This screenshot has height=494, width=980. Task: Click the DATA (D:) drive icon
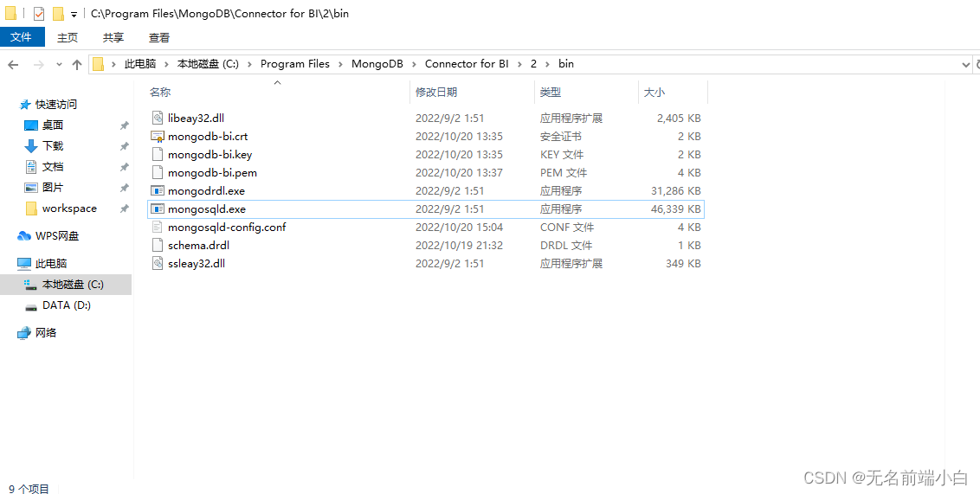(30, 306)
